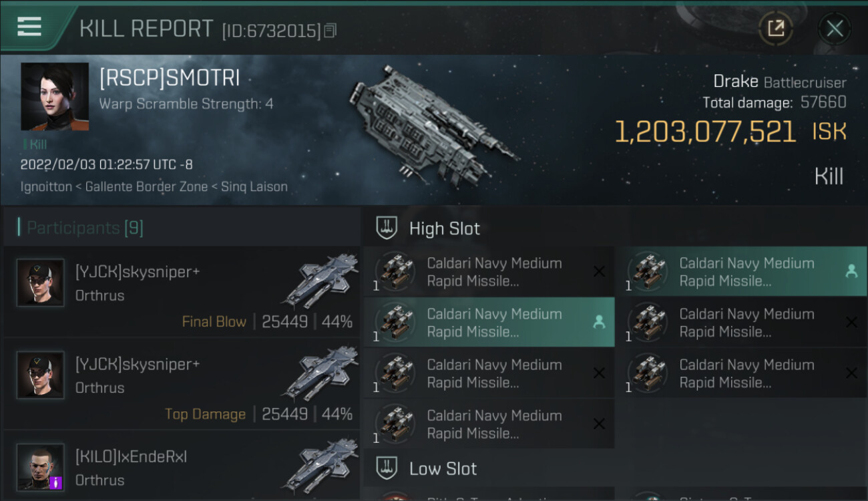Click person icon on top-right launcher
Viewport: 868px width, 501px height.
[851, 271]
